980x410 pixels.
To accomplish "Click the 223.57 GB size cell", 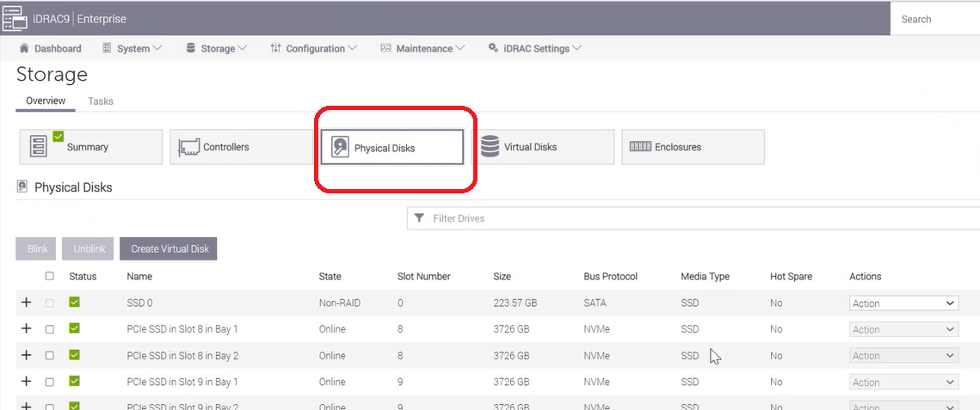I will pyautogui.click(x=515, y=303).
